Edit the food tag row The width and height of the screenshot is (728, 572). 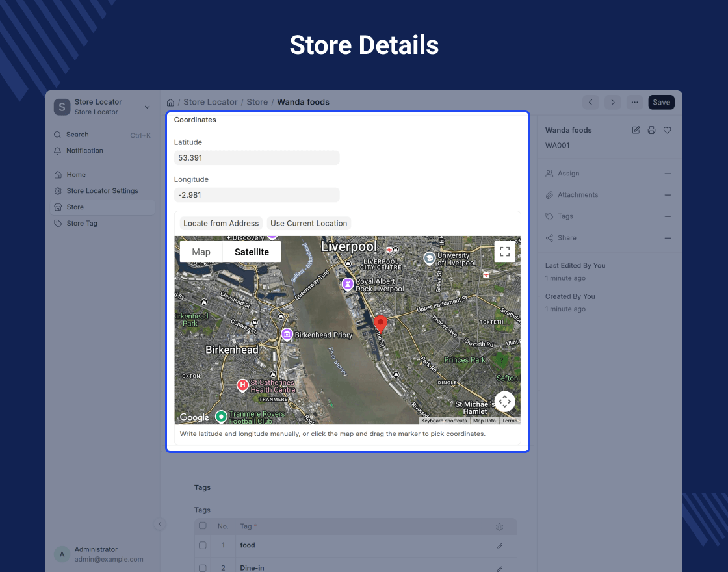pyautogui.click(x=500, y=547)
